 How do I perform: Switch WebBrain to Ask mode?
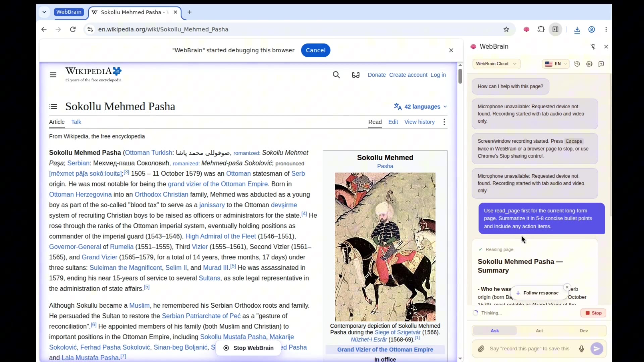tap(495, 331)
